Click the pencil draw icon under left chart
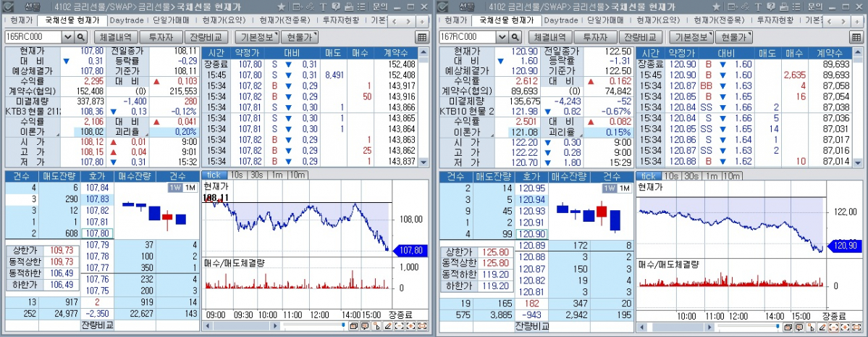The height and width of the screenshot is (337, 868). 388,325
